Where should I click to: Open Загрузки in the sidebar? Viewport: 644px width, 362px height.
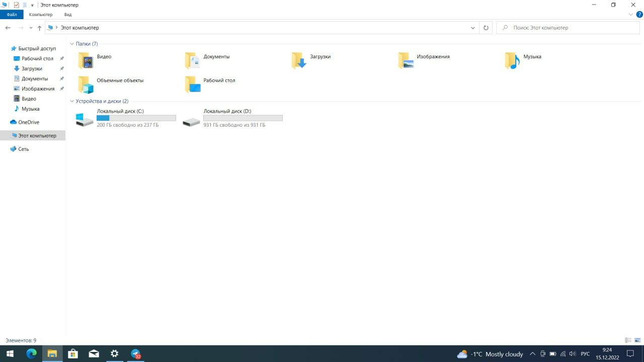point(33,68)
